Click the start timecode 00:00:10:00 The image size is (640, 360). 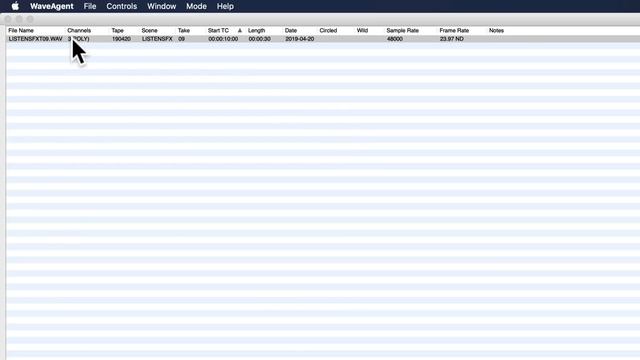pyautogui.click(x=223, y=39)
